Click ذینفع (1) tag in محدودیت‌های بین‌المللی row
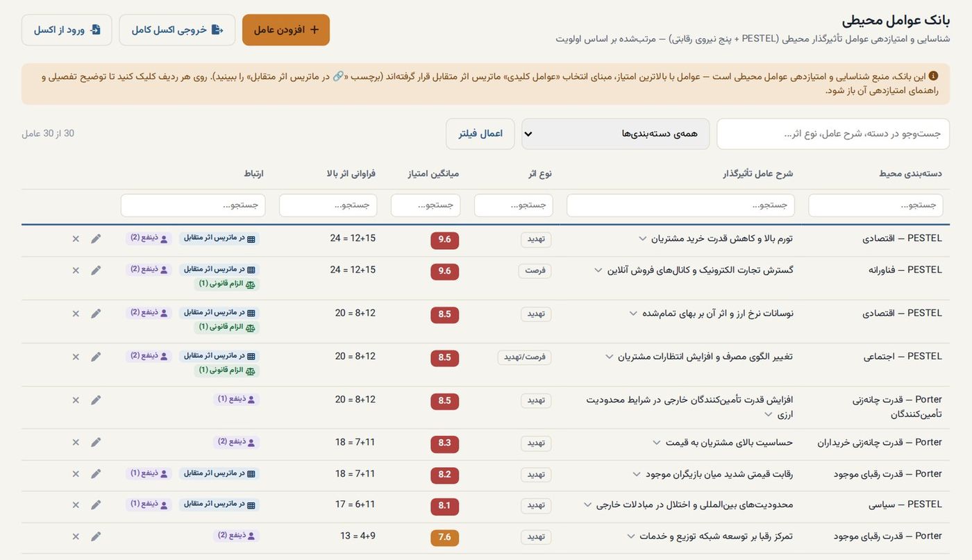Viewport: 972px width, 560px height. click(149, 504)
